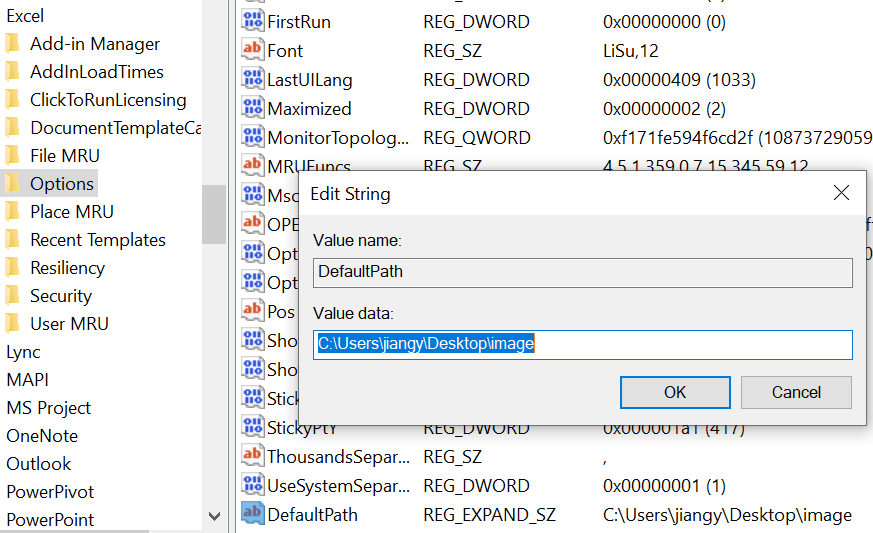Select the Outlook key
Screen dimensions: 873x533
point(39,463)
